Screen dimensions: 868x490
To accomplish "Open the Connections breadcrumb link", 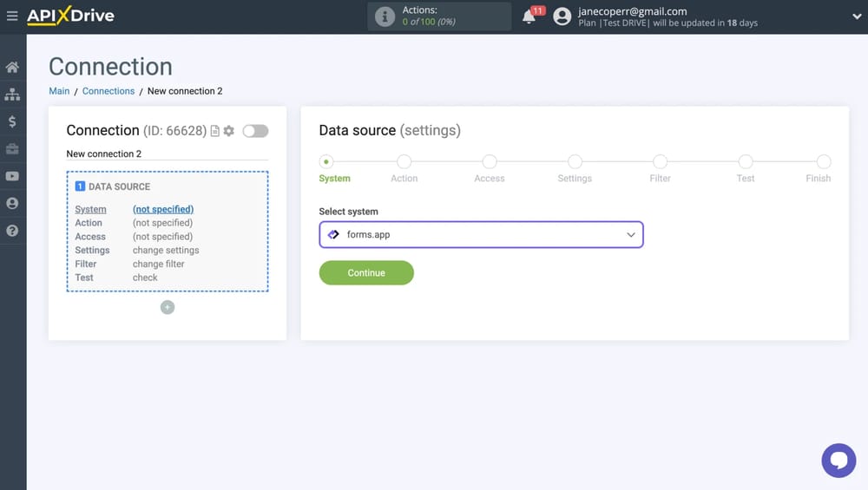I will [x=108, y=91].
